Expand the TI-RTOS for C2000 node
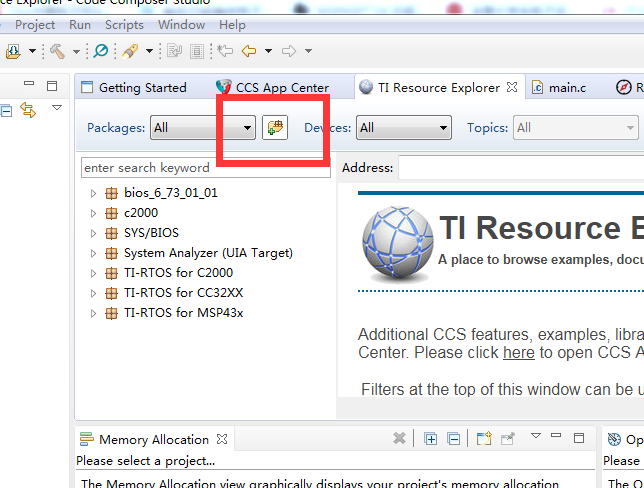Viewport: 644px width, 488px height. [x=93, y=273]
